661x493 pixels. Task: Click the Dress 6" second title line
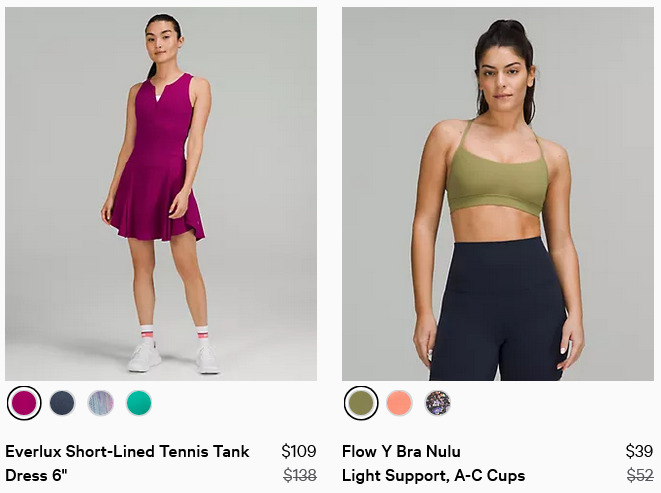pyautogui.click(x=36, y=475)
